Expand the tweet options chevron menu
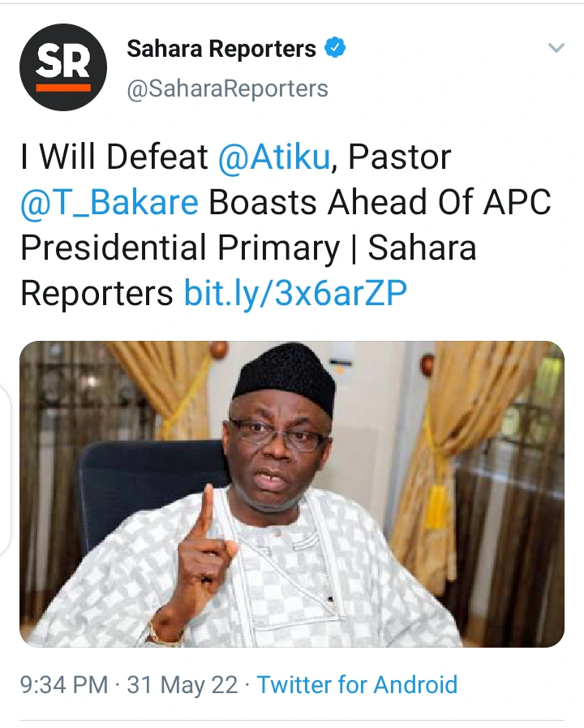584x728 pixels. click(556, 49)
